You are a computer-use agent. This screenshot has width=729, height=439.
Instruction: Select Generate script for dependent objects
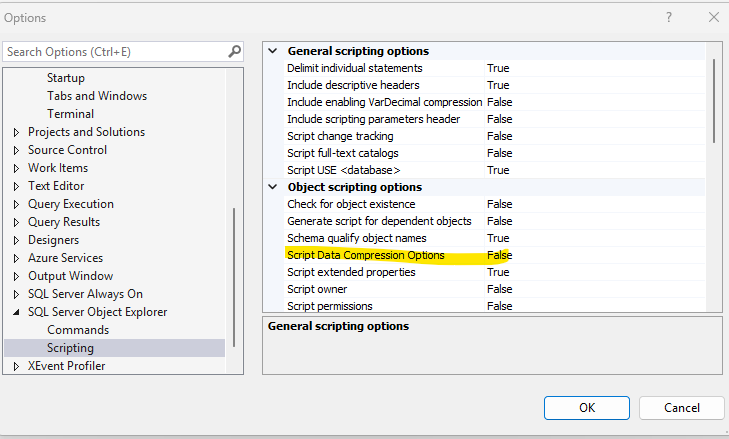coord(379,221)
